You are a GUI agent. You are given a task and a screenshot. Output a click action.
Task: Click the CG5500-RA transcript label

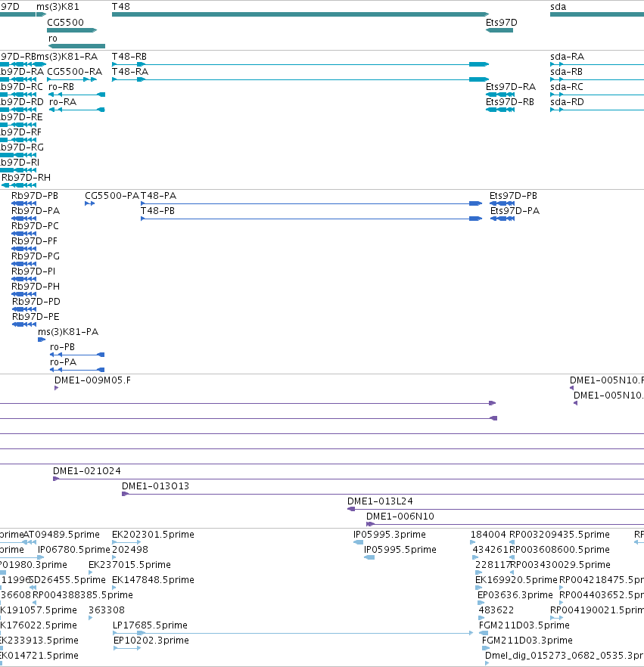(74, 71)
